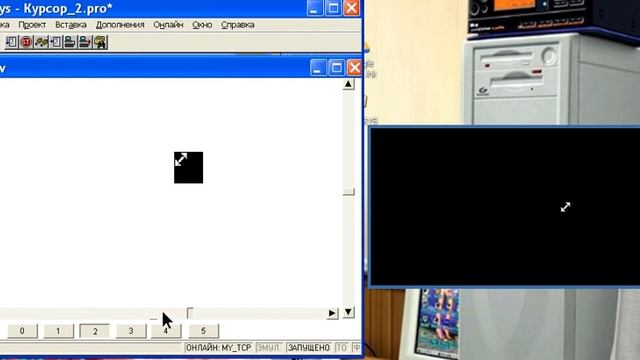
Task: Click the button labeled 3
Action: point(131,331)
